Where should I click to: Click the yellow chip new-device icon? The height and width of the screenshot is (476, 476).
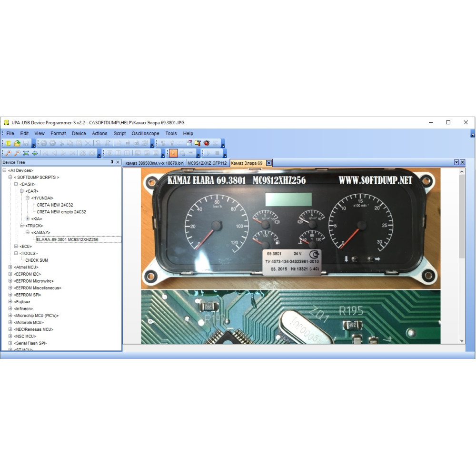[x=8, y=143]
